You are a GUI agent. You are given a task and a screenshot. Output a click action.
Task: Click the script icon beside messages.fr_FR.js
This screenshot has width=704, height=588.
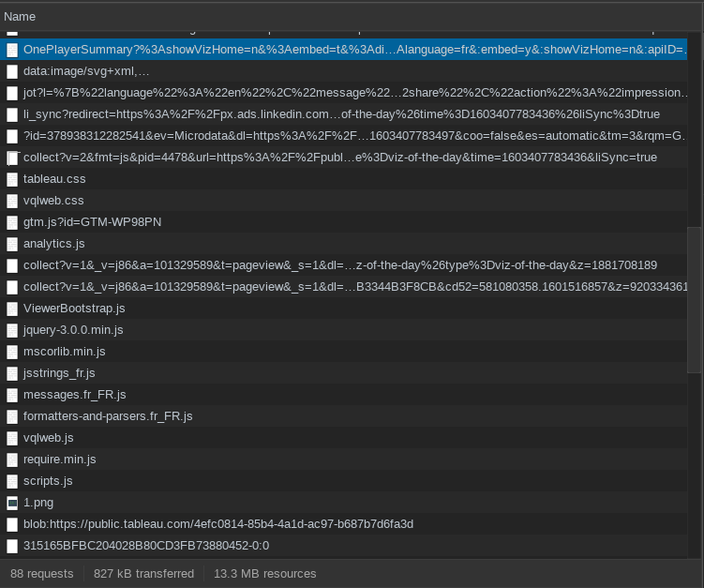pyautogui.click(x=12, y=395)
